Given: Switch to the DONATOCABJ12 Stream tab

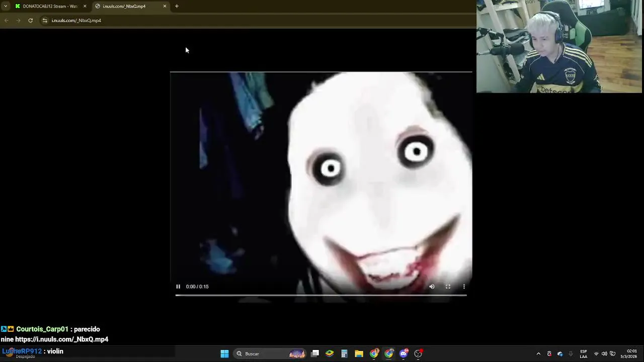Looking at the screenshot, I should pos(49,6).
